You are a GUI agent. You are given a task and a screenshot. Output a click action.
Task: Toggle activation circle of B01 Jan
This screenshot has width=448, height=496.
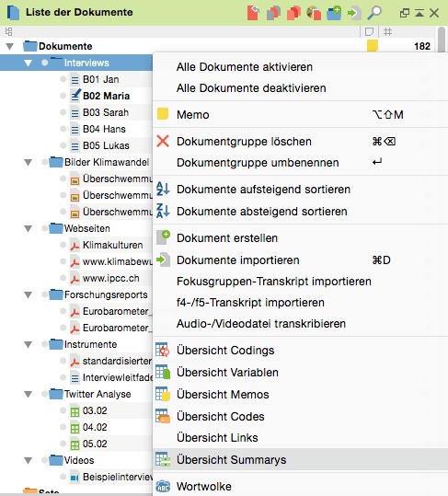click(63, 79)
